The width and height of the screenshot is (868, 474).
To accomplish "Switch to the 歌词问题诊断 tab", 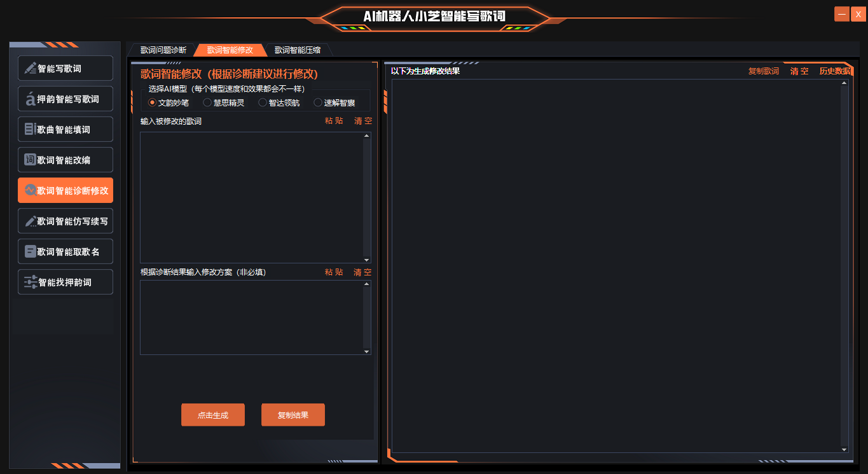I will tap(163, 50).
